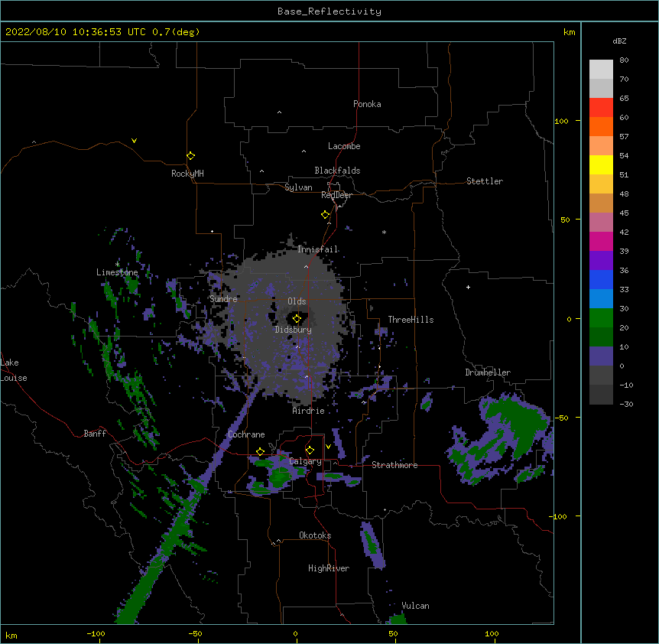Click the Stettler city label
659x644 pixels.
(485, 181)
